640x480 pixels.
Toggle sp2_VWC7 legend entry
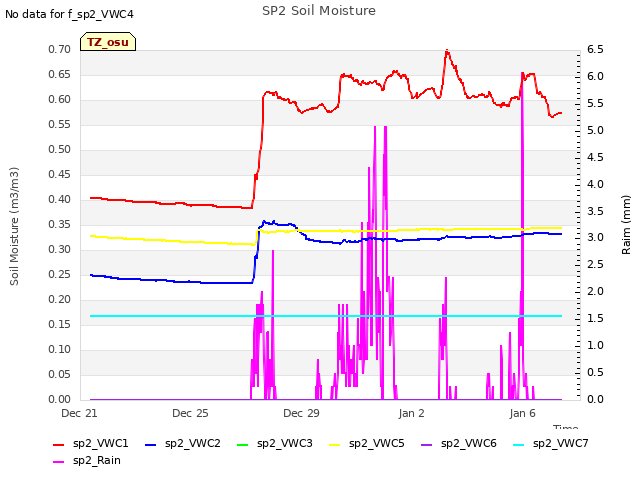coord(551,443)
